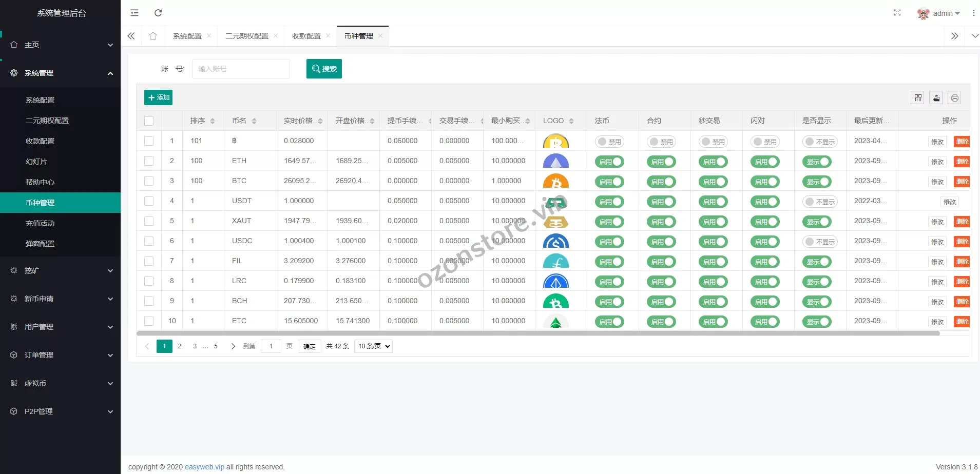This screenshot has width=980, height=474.
Task: Click the print table icon
Action: pyautogui.click(x=954, y=97)
